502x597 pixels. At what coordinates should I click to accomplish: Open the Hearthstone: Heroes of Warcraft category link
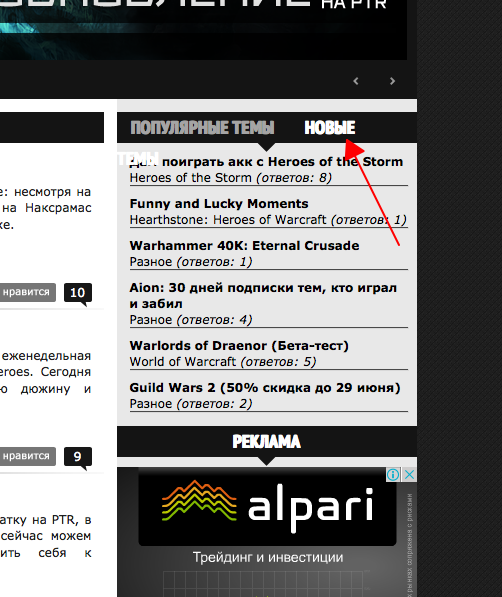(x=228, y=220)
